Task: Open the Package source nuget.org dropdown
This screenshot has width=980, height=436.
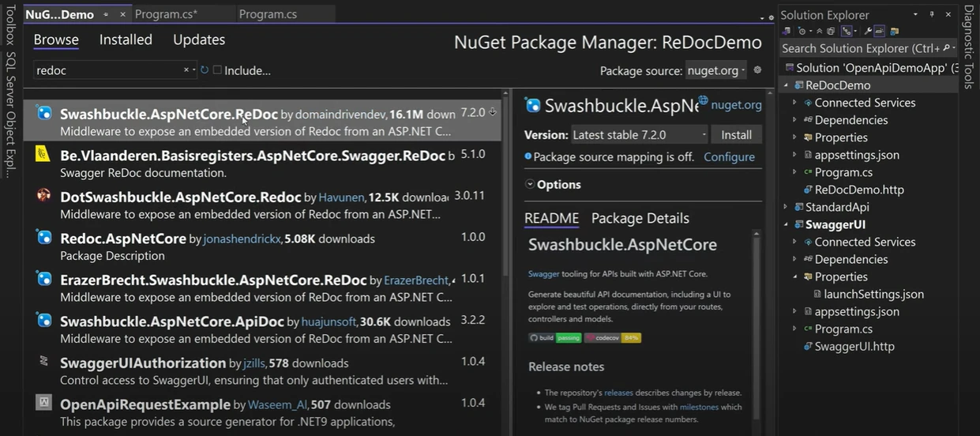Action: (716, 70)
